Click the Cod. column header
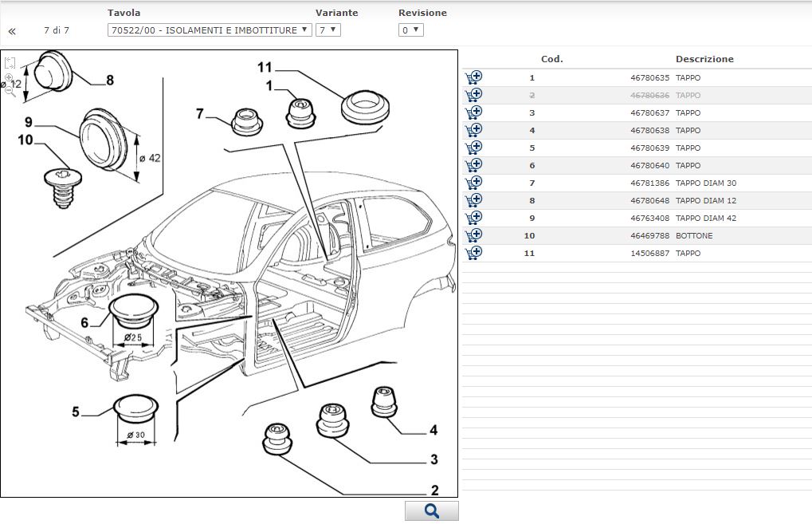The image size is (812, 532). [551, 59]
